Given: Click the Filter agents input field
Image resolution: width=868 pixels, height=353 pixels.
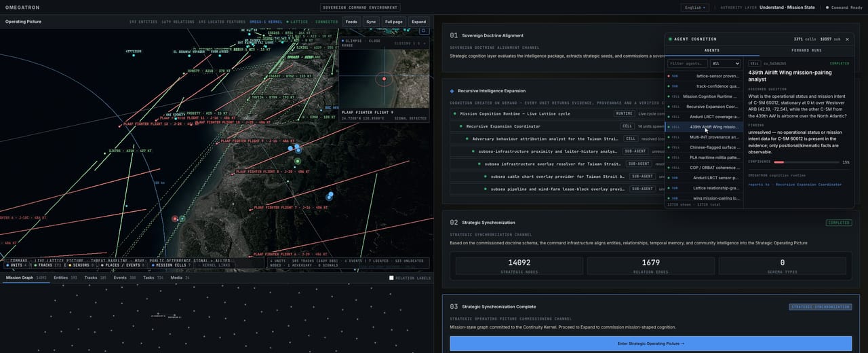Looking at the screenshot, I should (687, 63).
